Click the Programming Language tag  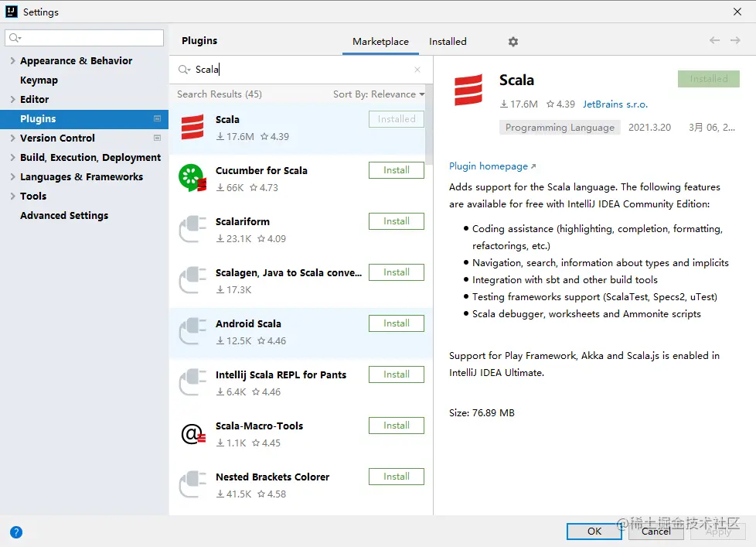pos(560,128)
